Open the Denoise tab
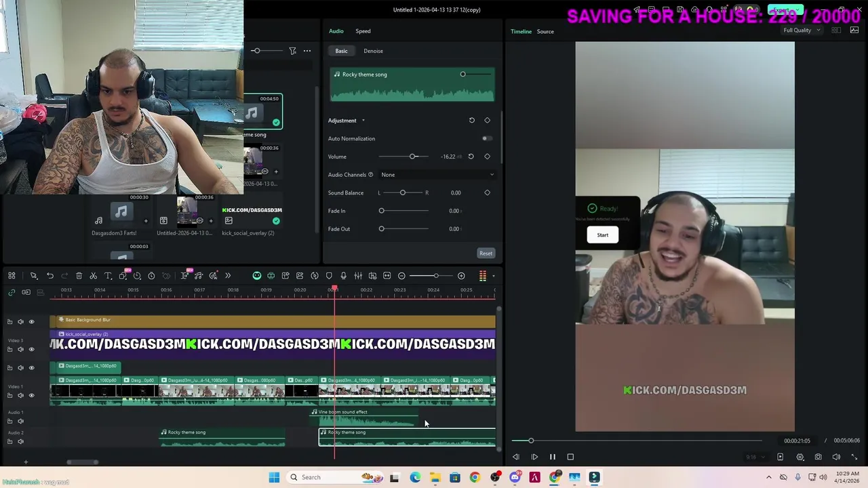The height and width of the screenshot is (488, 868). coord(373,51)
